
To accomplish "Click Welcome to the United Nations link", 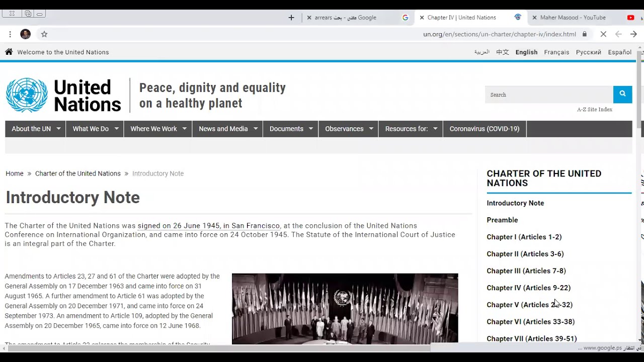I will 63,52.
